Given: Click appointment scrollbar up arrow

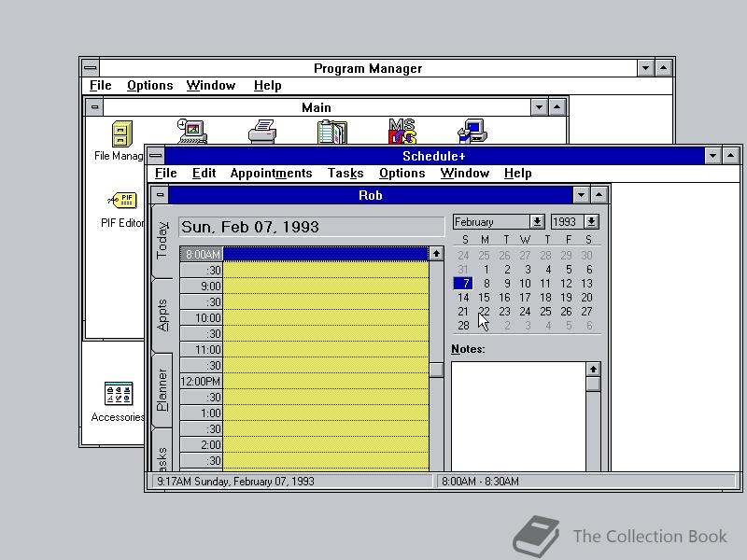Looking at the screenshot, I should (x=436, y=254).
